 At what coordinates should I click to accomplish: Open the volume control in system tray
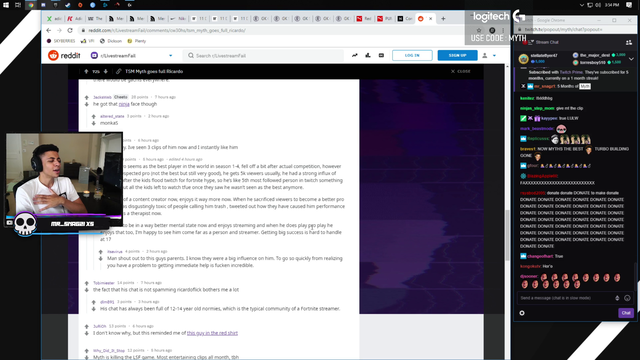[598, 5]
